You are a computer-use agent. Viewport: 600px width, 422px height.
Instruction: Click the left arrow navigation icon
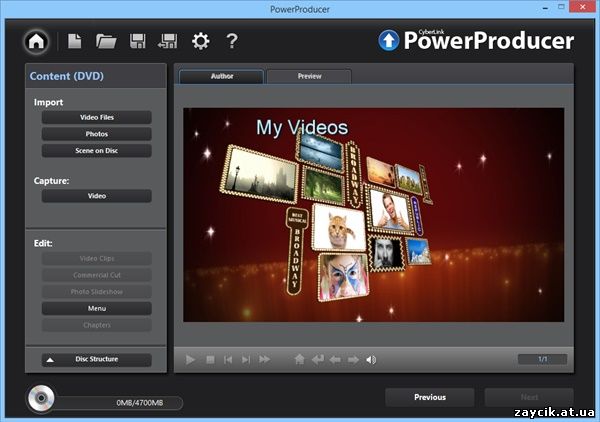click(x=335, y=360)
